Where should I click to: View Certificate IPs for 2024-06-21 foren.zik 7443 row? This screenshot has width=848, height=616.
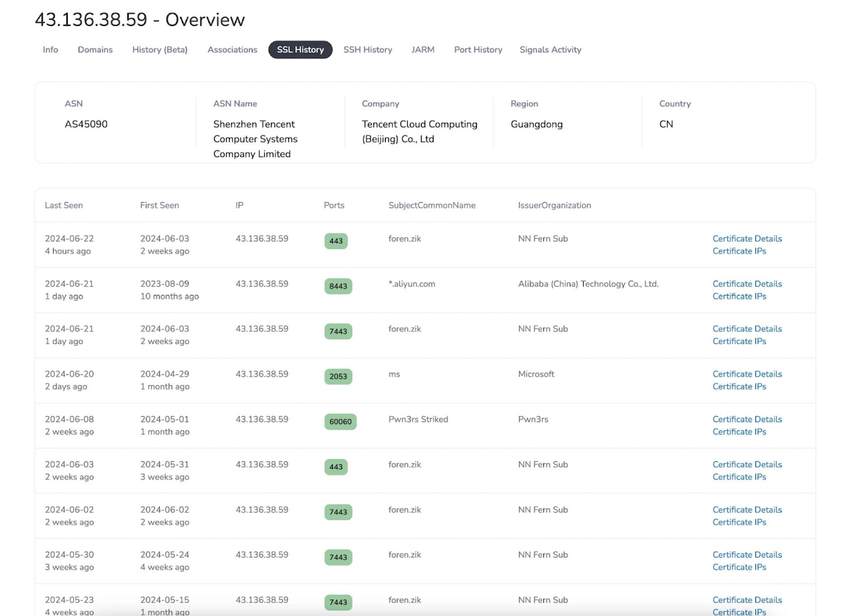(x=739, y=341)
